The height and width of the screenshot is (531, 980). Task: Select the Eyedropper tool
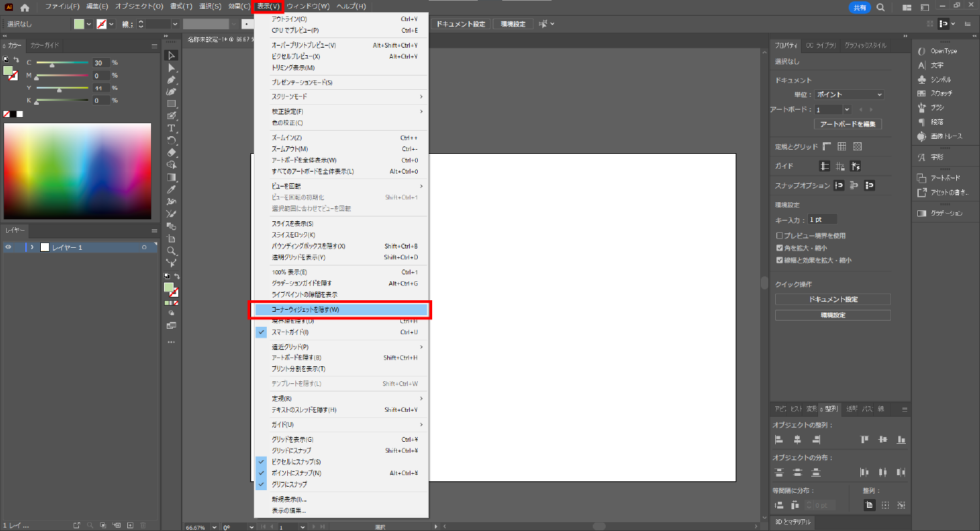click(171, 189)
